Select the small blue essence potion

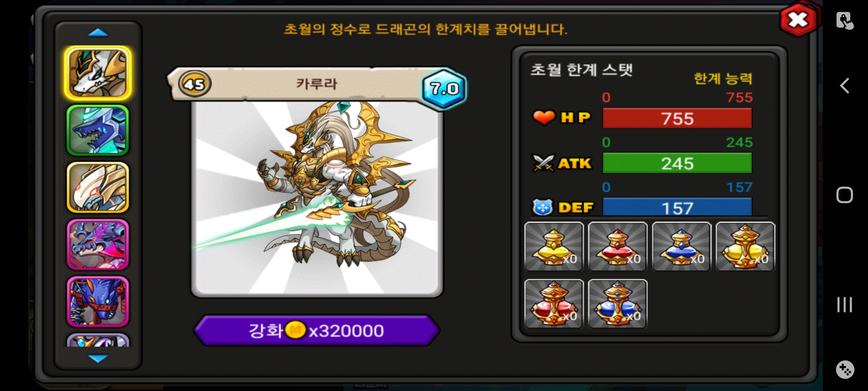pos(681,246)
